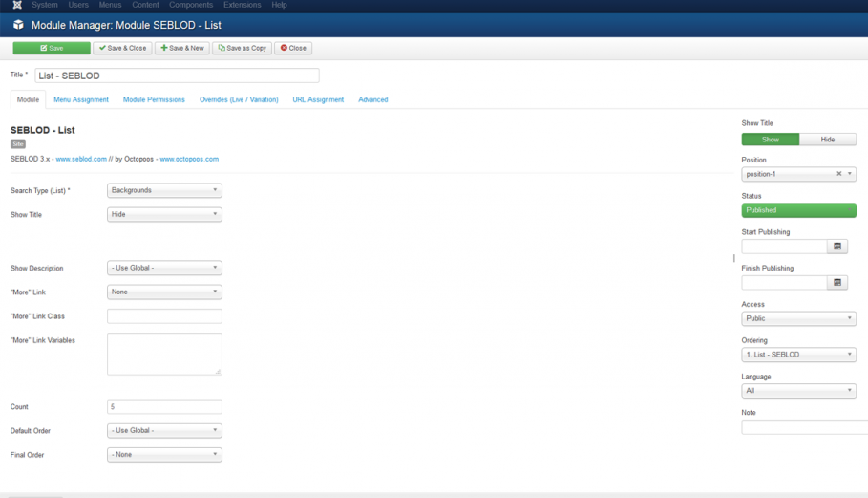Open the left Show Title Hide dropdown

click(164, 214)
